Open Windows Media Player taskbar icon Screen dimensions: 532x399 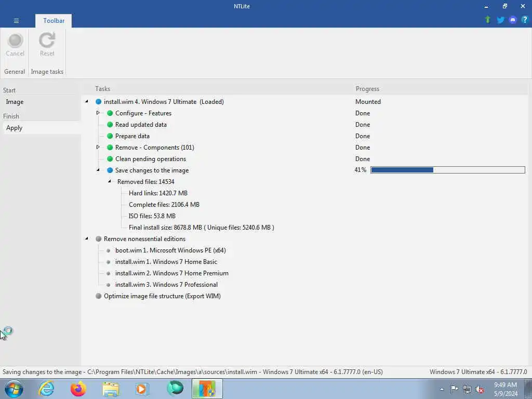click(142, 389)
